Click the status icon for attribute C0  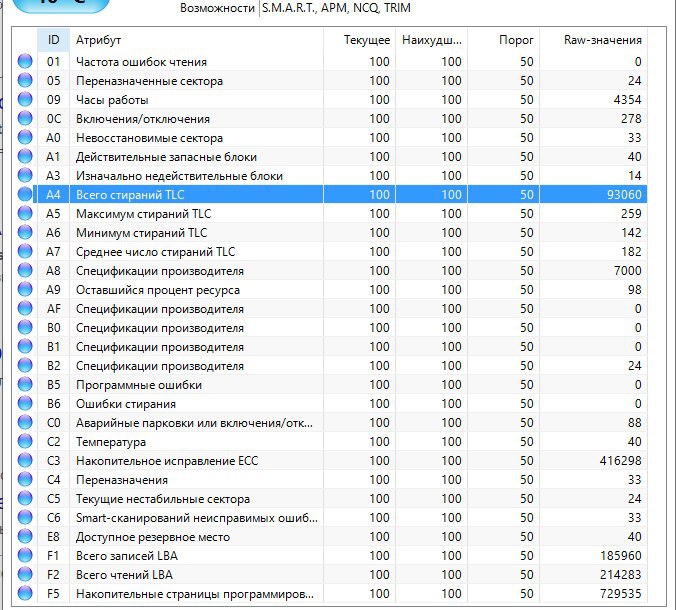click(25, 422)
